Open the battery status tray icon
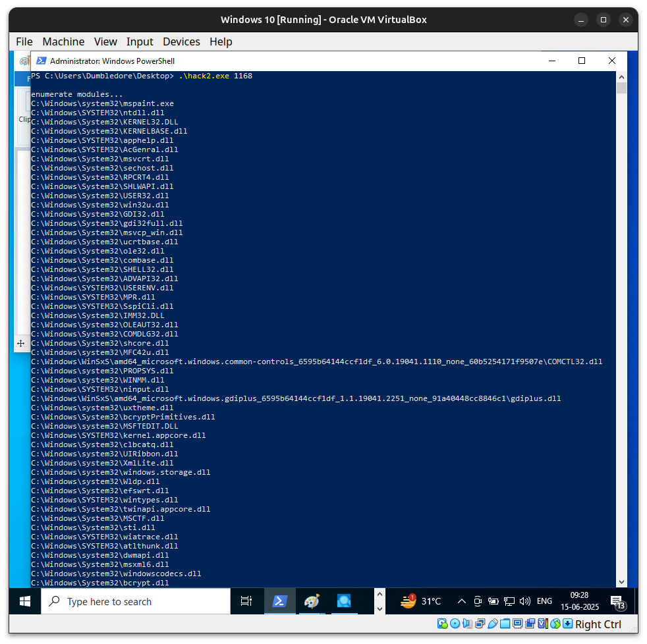647x644 pixels. pos(493,602)
